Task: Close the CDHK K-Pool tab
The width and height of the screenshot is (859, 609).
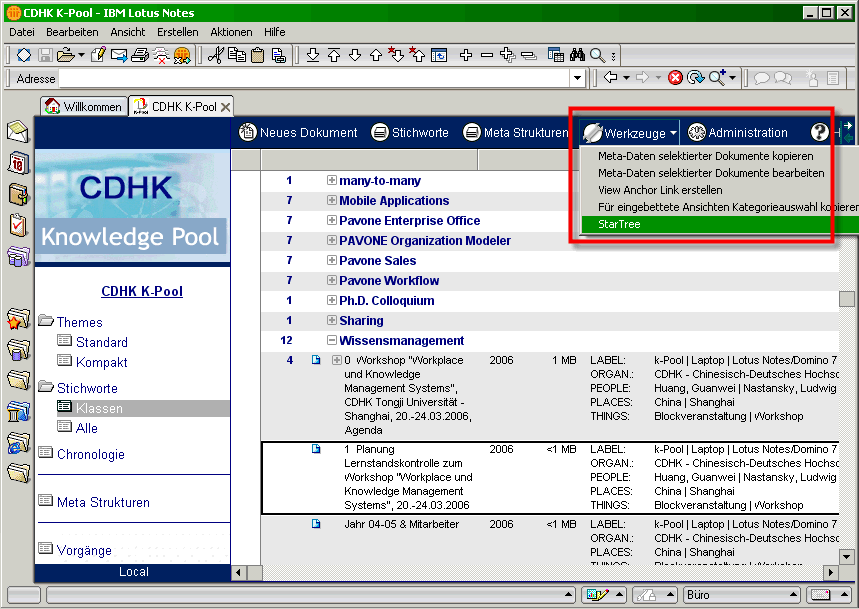Action: coord(225,107)
